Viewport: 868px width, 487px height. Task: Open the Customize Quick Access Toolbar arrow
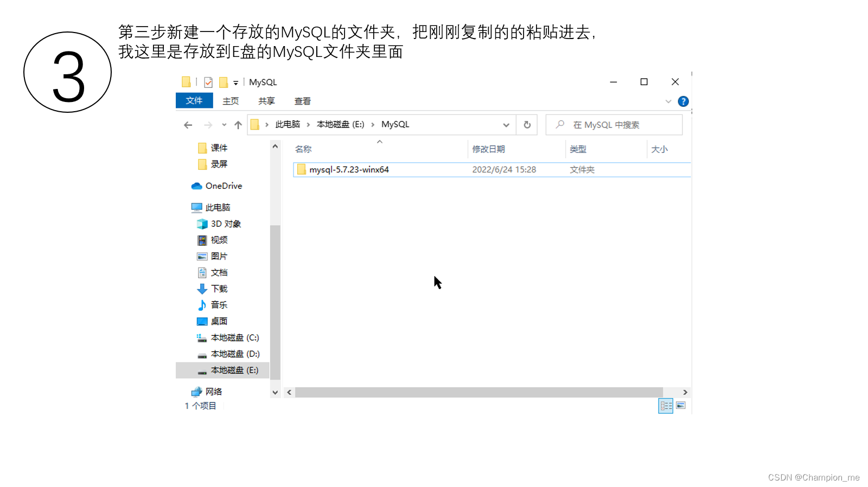point(236,83)
